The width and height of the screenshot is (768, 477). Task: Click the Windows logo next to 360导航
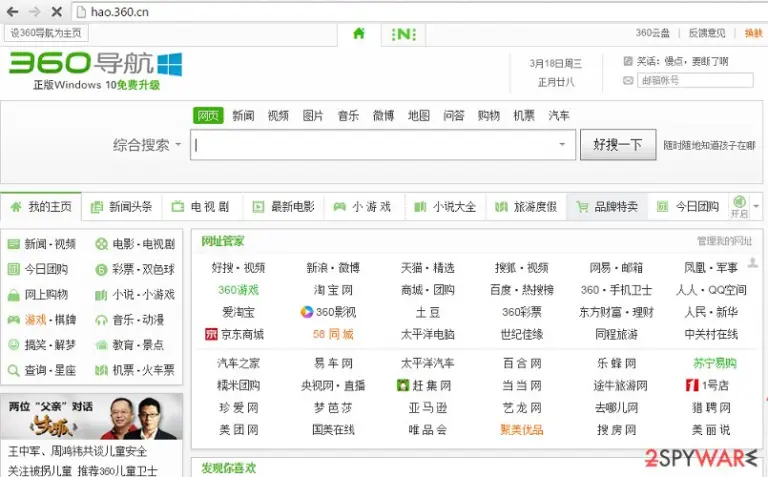169,64
